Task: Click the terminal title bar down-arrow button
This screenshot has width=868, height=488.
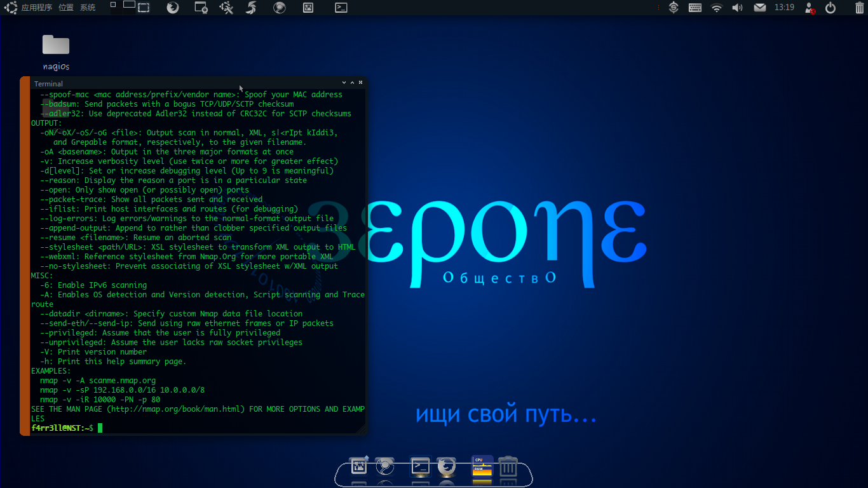Action: coord(344,83)
